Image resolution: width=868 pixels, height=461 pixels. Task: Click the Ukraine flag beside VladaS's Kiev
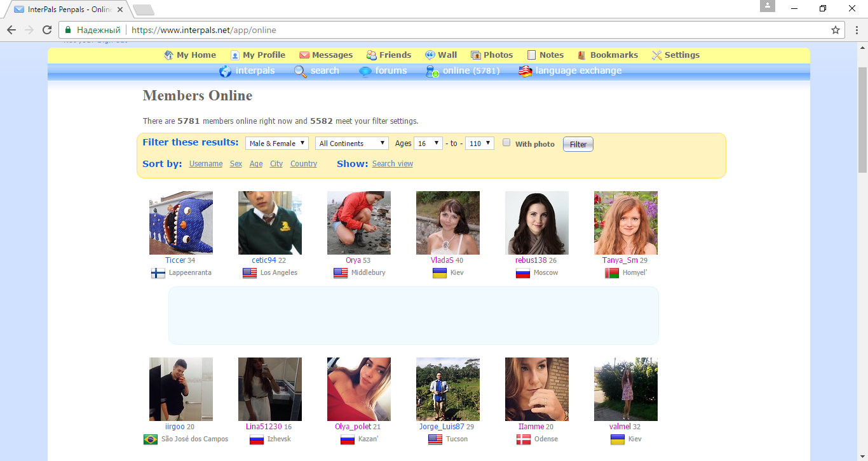[x=439, y=273]
